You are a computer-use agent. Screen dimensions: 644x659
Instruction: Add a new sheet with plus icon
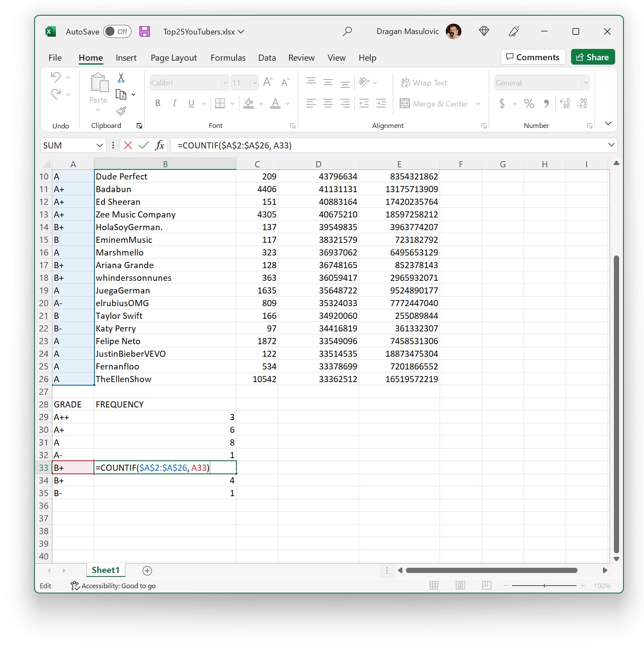click(x=147, y=570)
